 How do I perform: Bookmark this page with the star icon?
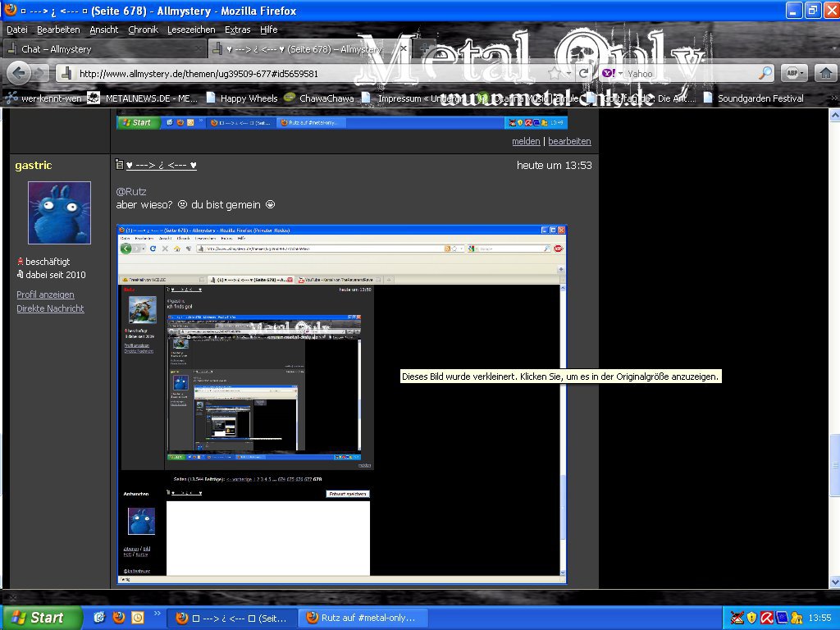click(x=555, y=73)
